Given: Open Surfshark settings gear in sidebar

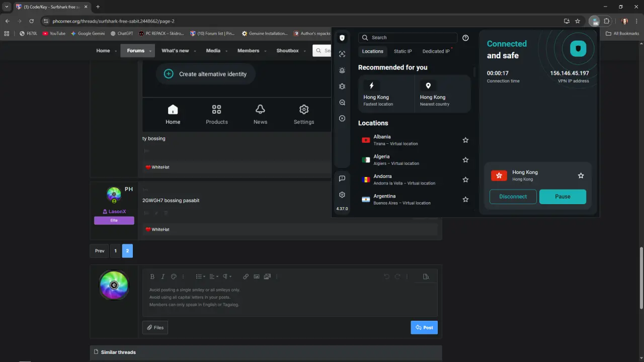Looking at the screenshot, I should point(342,195).
